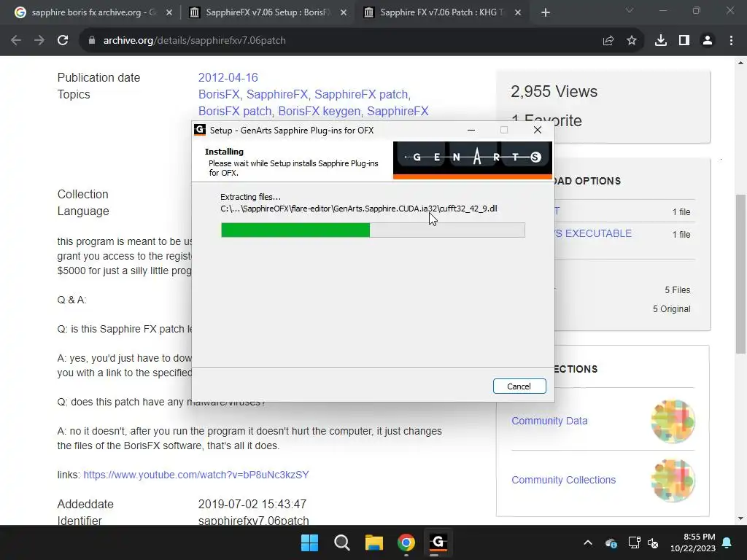
Task: Close the SapphireFX v7.06 Setup tab
Action: coord(344,13)
